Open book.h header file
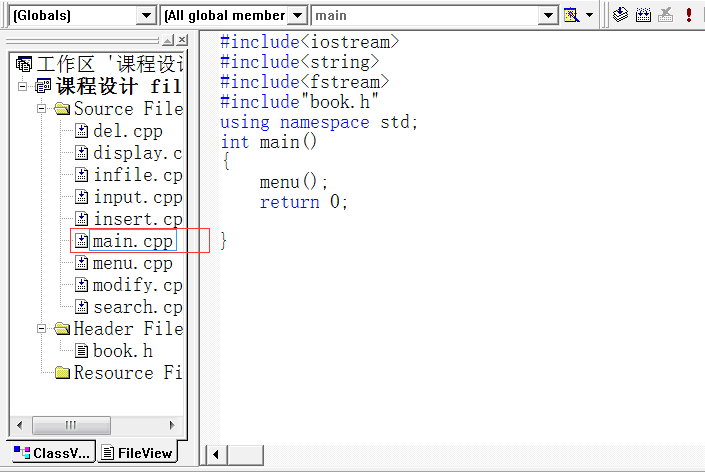Screen dimensions: 705x472 click(x=123, y=351)
